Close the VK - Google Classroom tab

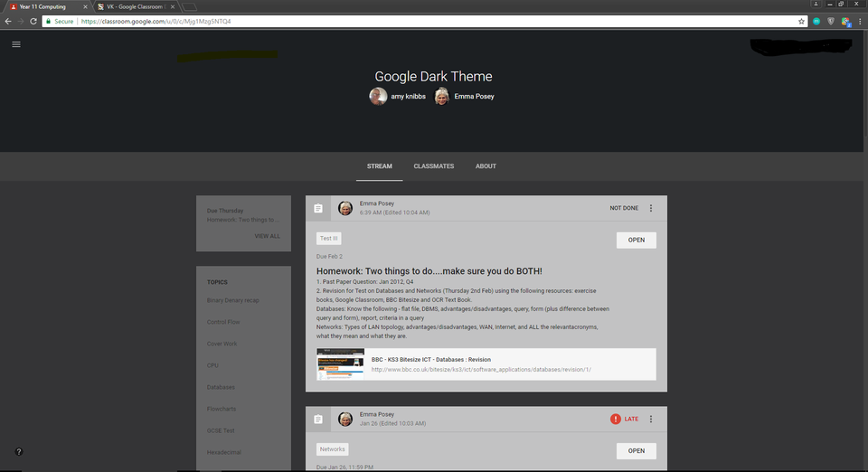pos(173,6)
